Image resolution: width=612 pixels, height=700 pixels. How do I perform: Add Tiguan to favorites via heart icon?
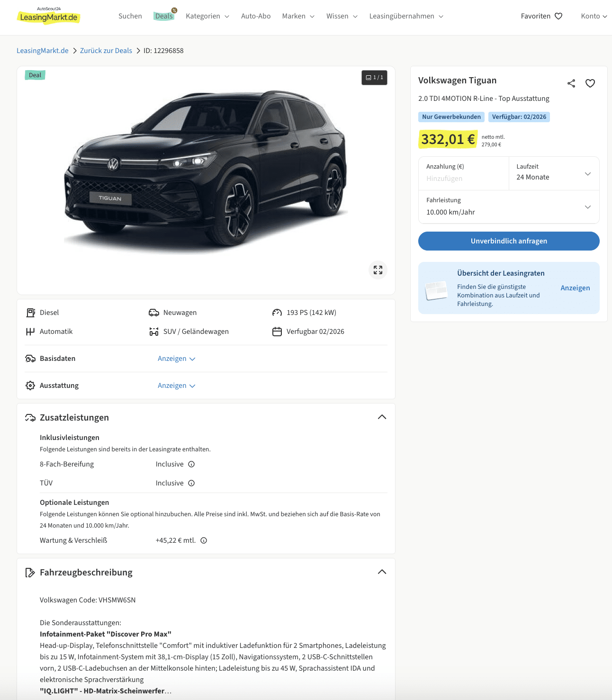pos(590,83)
